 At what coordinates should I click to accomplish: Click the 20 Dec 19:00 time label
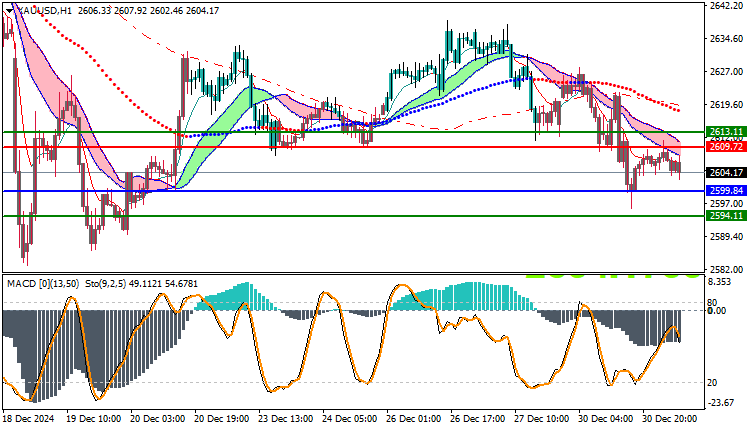(222, 419)
